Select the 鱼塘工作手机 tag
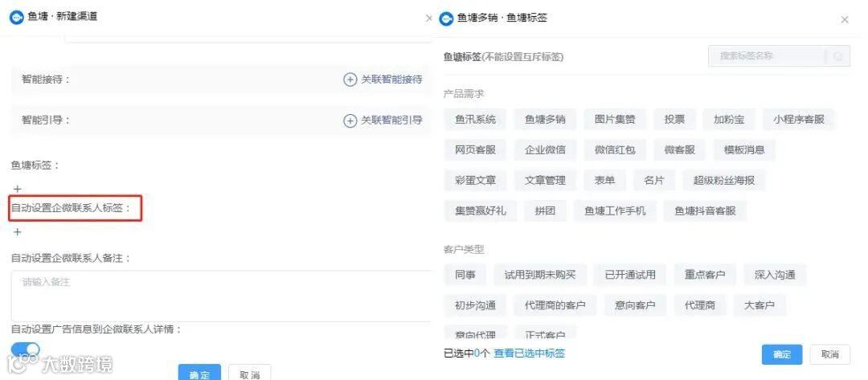The height and width of the screenshot is (380, 868). click(x=615, y=211)
